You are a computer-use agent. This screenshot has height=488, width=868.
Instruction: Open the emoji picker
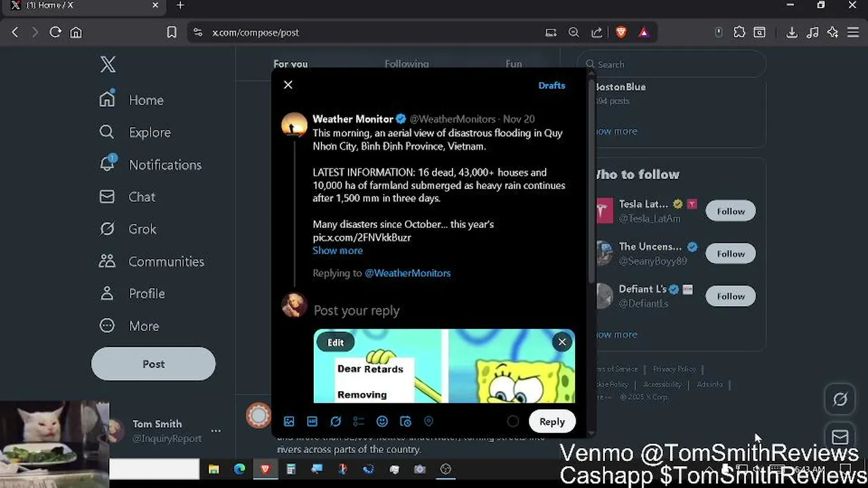[x=382, y=422]
